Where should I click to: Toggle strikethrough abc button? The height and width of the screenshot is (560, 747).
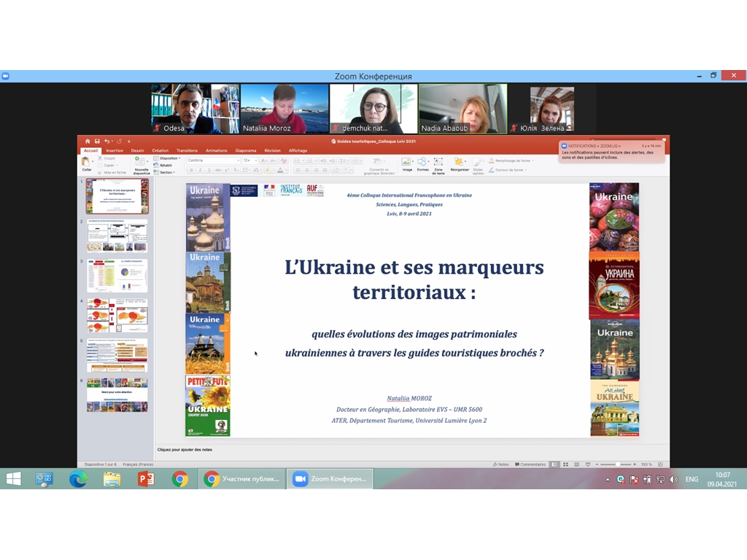point(218,170)
